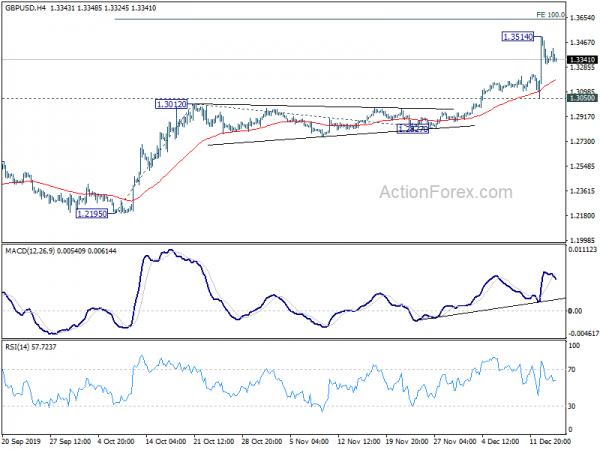Click the 20 Sep 2019 date marker
600x450 pixels.
21,442
